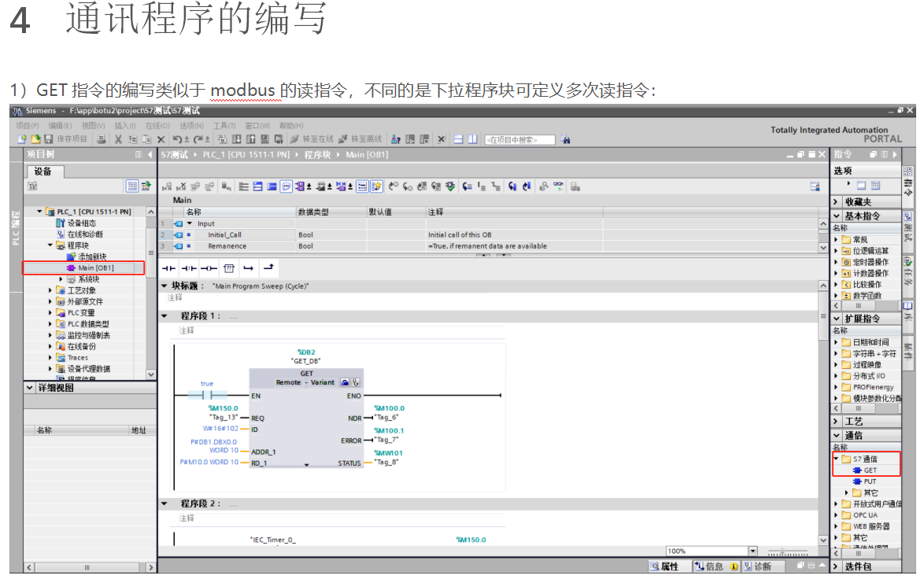Collapse the Input row in interface table

[190, 223]
